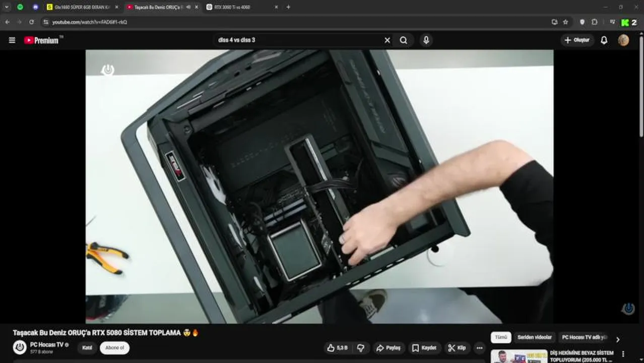
Task: Like the video (5,3 B)
Action: [337, 348]
